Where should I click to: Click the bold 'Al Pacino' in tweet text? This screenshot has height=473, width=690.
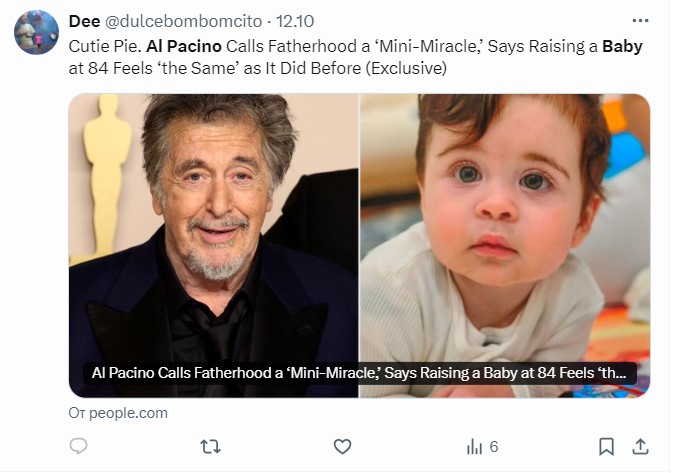(x=185, y=46)
